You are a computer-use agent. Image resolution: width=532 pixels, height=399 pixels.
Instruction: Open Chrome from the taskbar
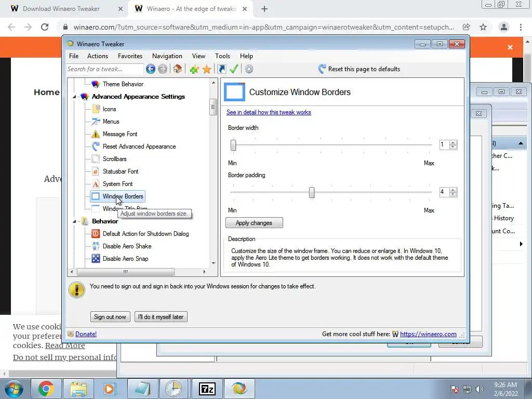click(x=46, y=389)
